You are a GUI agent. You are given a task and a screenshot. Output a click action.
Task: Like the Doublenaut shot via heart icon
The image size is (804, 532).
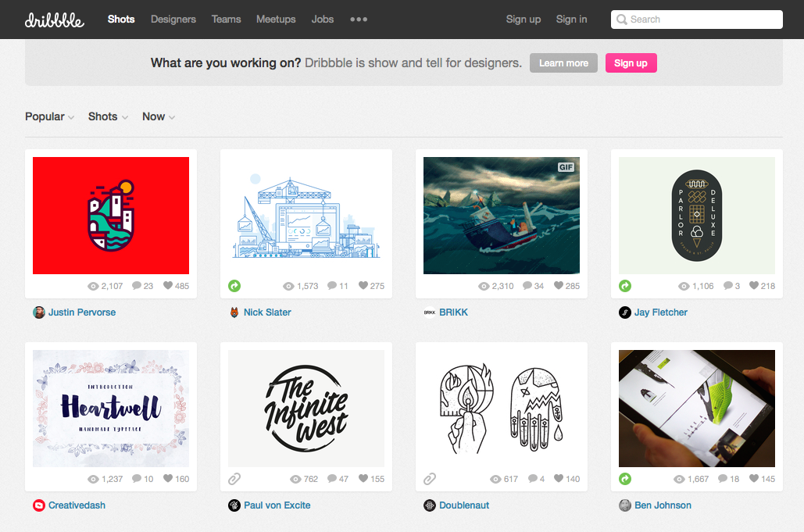pos(559,479)
